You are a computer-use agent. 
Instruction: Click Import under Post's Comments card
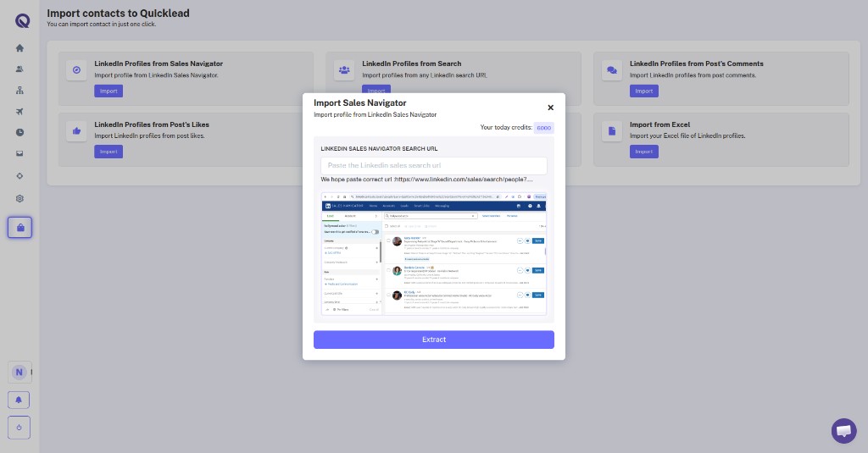pyautogui.click(x=644, y=91)
